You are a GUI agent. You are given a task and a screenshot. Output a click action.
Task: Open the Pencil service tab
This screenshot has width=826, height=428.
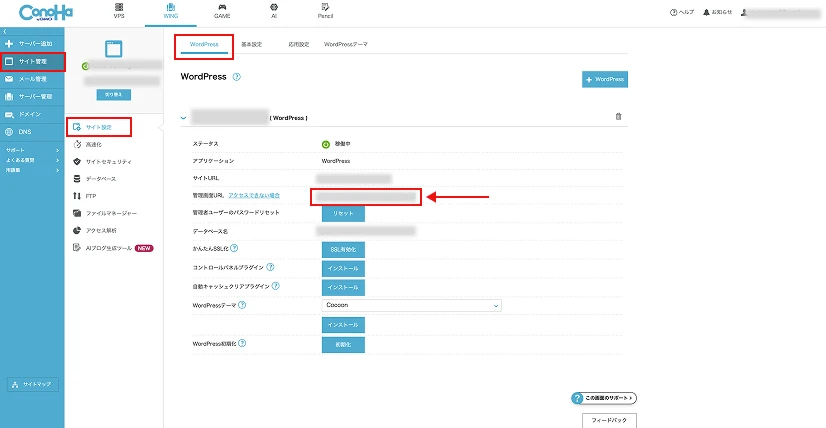pyautogui.click(x=325, y=11)
